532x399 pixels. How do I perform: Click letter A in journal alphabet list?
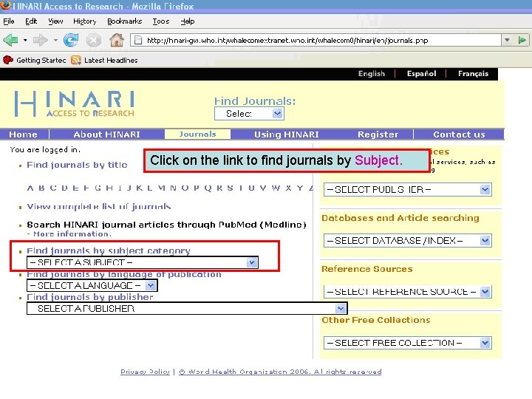(x=30, y=188)
